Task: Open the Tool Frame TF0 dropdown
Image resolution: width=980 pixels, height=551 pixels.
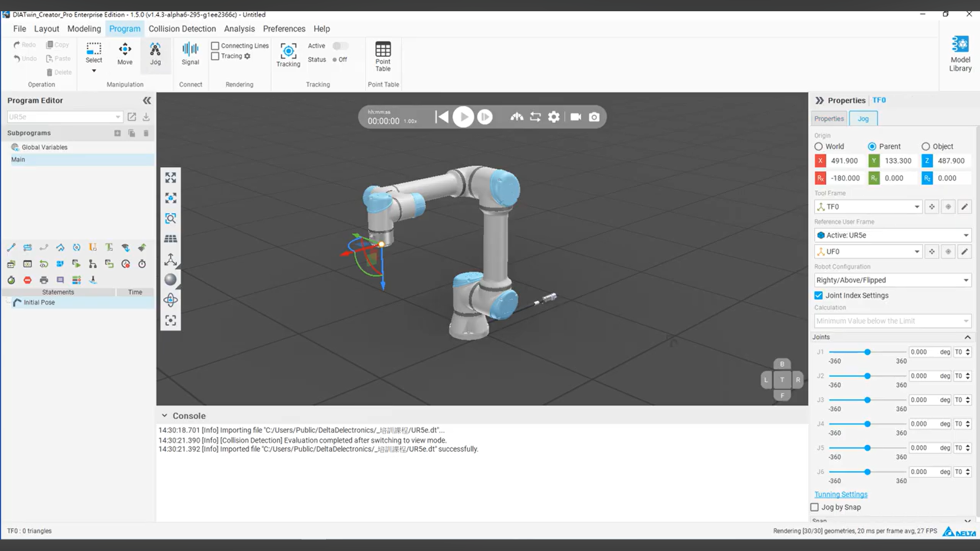Action: click(x=868, y=207)
